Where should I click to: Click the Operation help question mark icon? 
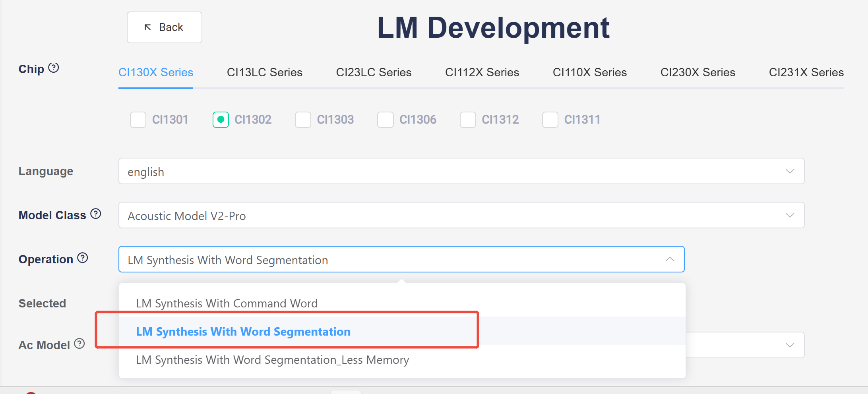click(83, 258)
